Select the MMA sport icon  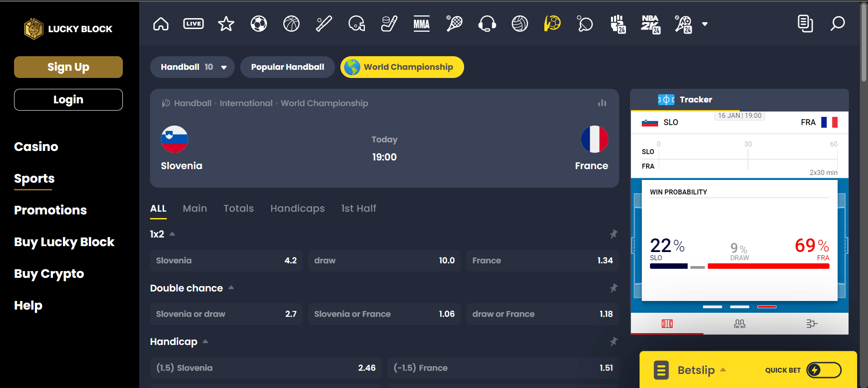pos(422,24)
